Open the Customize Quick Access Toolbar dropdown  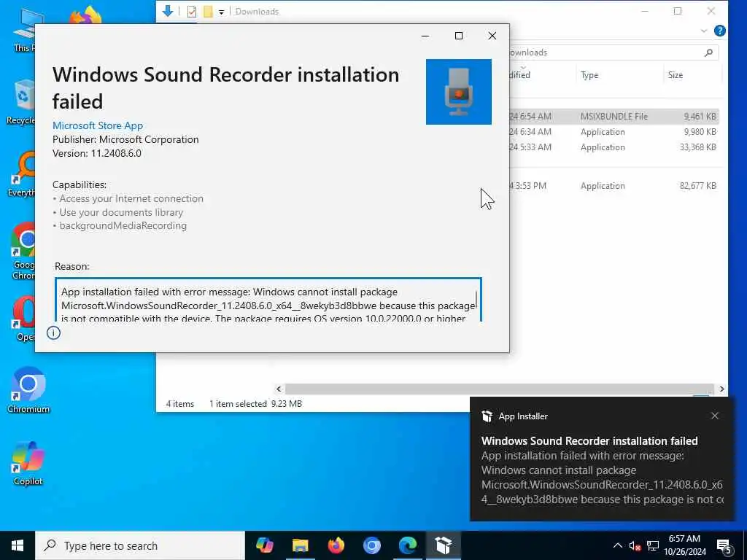(x=221, y=12)
